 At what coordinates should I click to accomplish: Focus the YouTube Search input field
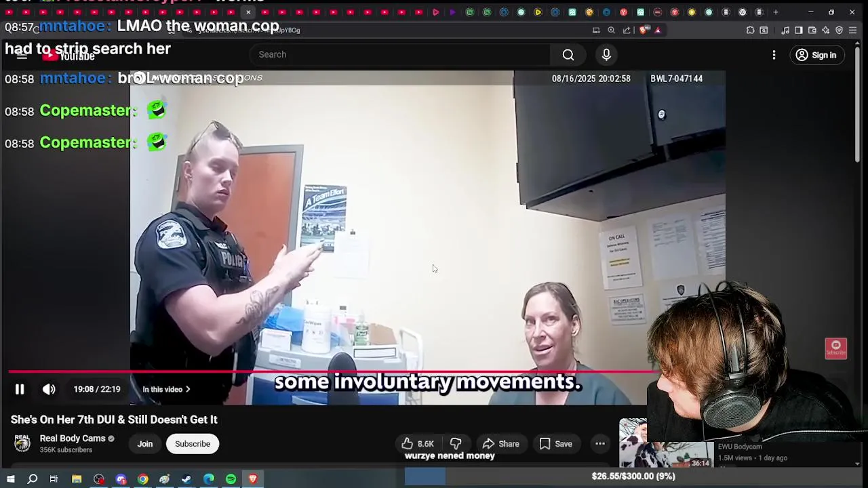tap(400, 54)
